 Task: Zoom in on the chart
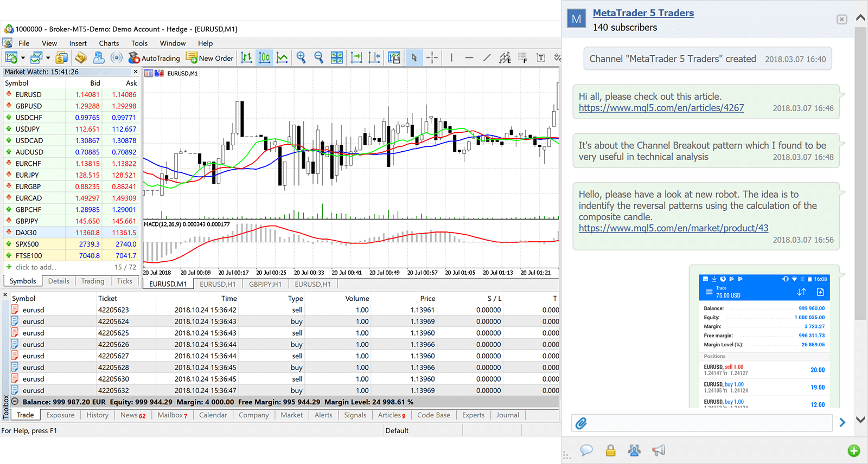301,57
